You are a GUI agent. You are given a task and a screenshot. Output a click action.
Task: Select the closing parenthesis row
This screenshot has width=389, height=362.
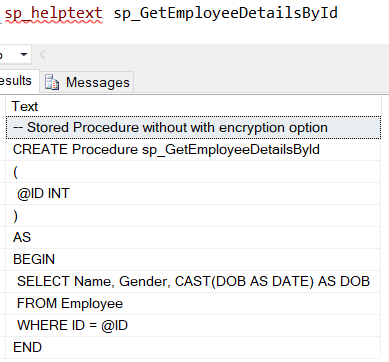coord(193,215)
